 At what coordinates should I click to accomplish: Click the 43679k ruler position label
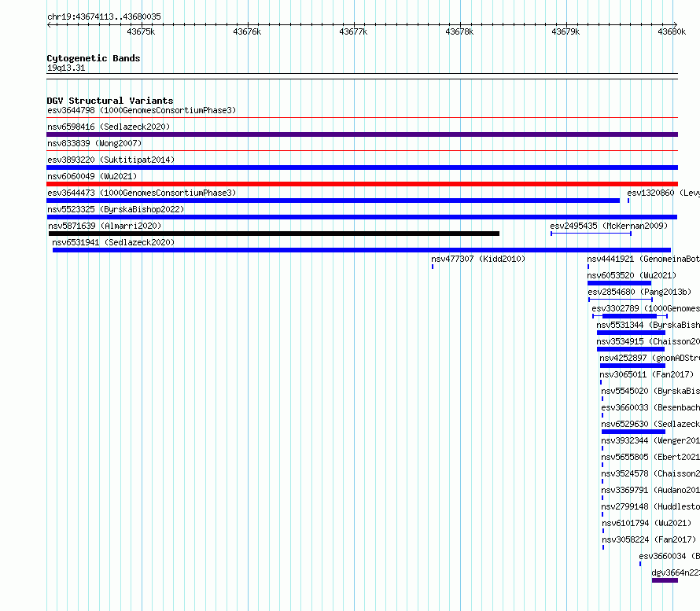coord(566,31)
